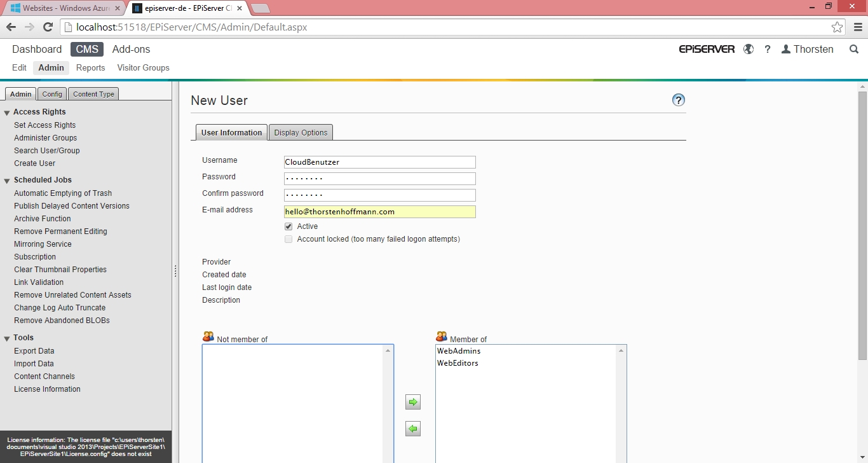Open the global search magnifier icon
Viewport: 868px width, 463px height.
[x=854, y=50]
